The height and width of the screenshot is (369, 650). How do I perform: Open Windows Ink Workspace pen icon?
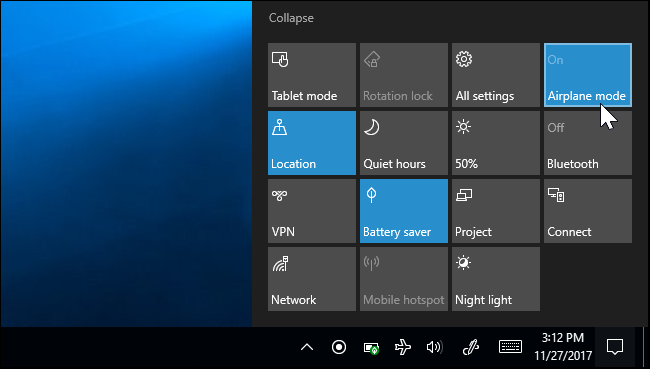[x=471, y=347]
